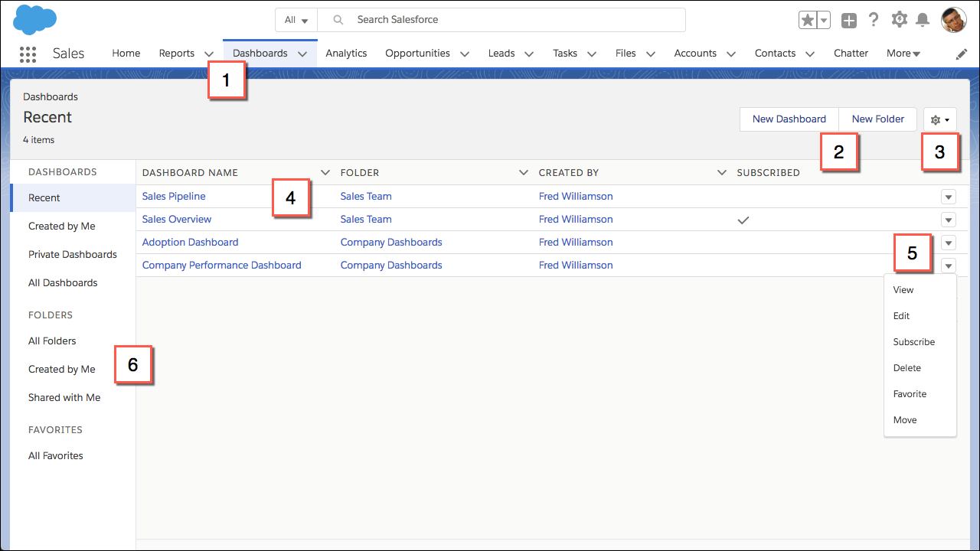Expand the Contacts tab chevron

pos(810,54)
